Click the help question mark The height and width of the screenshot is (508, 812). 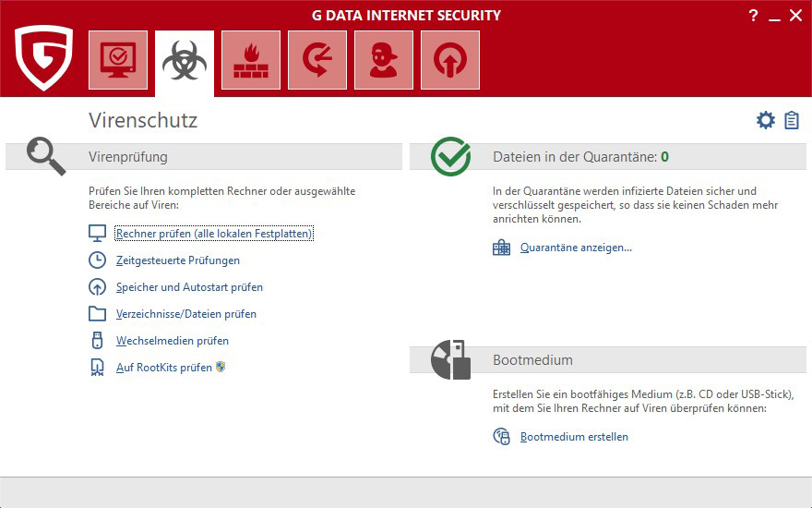click(x=753, y=16)
